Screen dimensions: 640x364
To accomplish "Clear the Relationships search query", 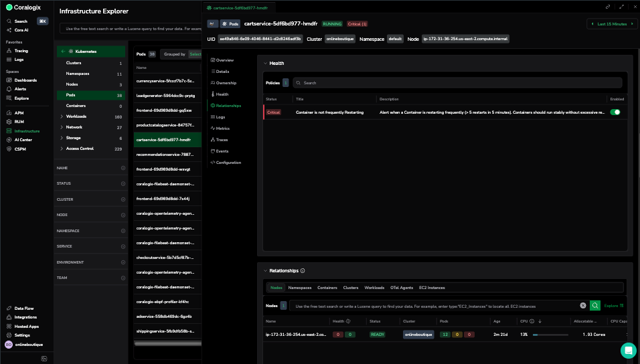I will [x=582, y=305].
